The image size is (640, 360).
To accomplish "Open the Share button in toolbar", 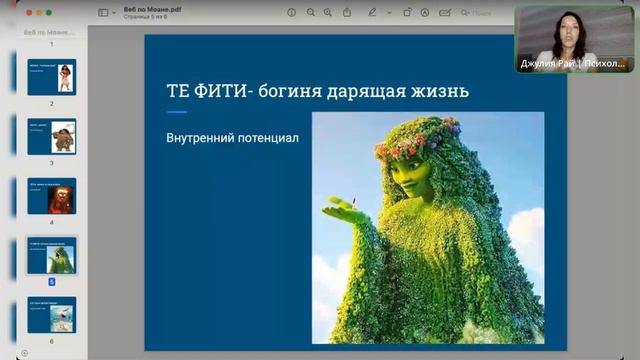I will click(x=347, y=12).
